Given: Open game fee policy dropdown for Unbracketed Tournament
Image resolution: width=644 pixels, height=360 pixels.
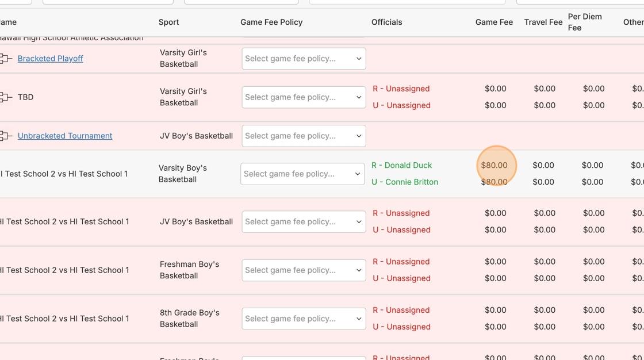Looking at the screenshot, I should tap(304, 136).
